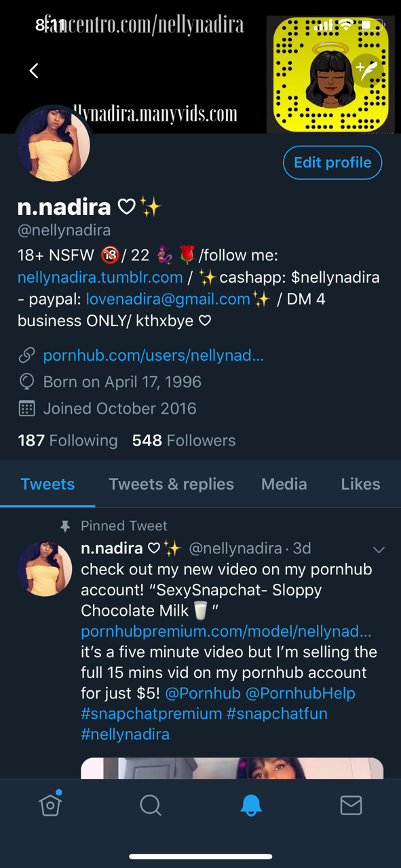Open the Messages envelope icon

pyautogui.click(x=351, y=805)
